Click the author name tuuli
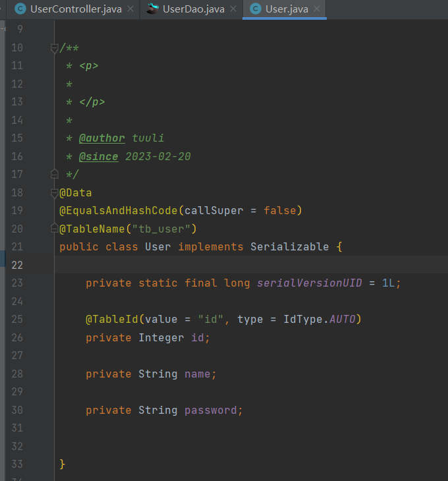 (x=148, y=138)
